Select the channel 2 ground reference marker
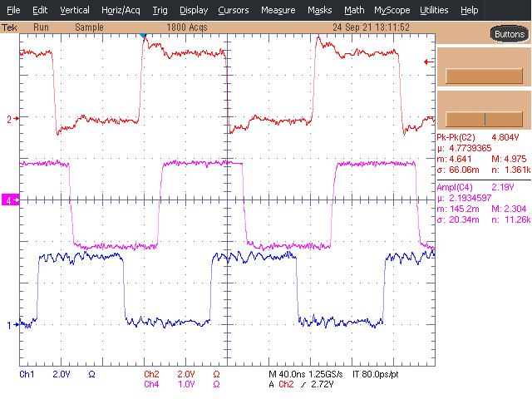This screenshot has height=399, width=532. (x=13, y=119)
